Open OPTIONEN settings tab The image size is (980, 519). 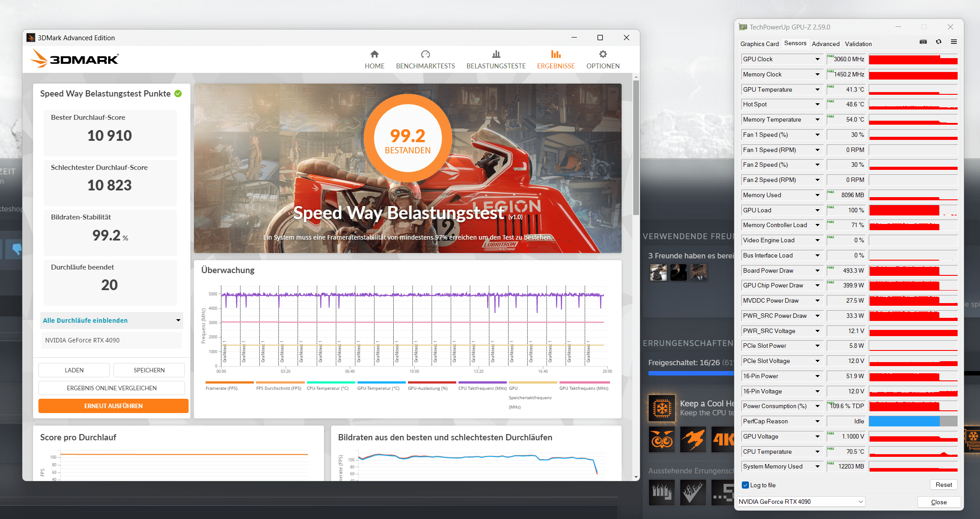603,60
